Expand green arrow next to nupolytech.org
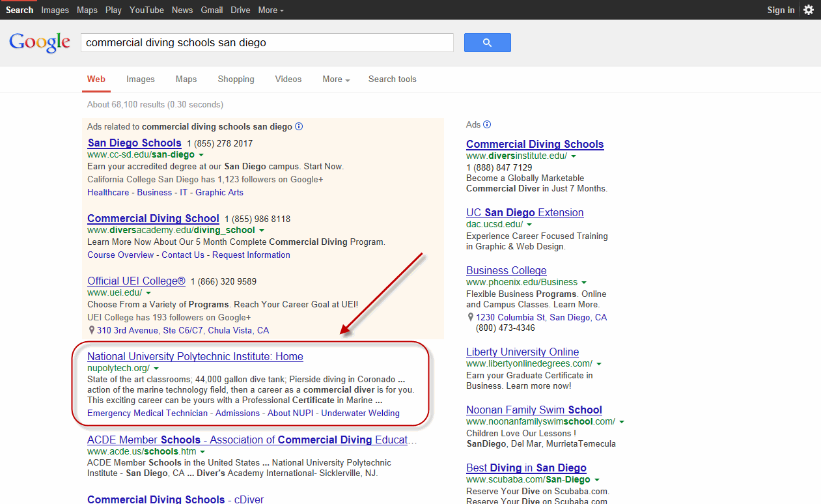 tap(156, 369)
